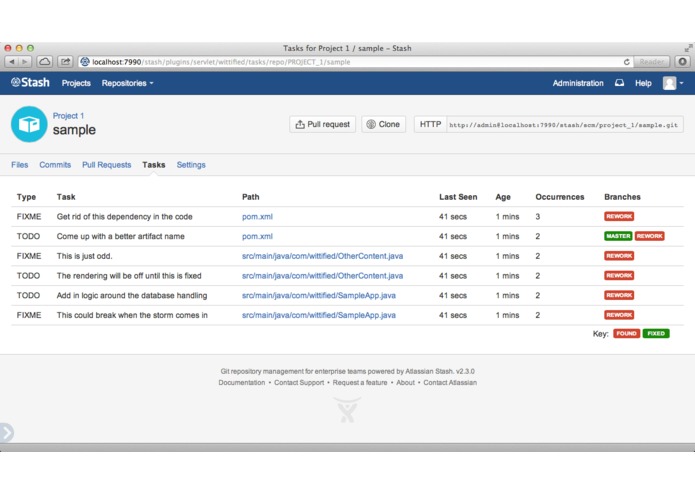Viewport: 695px width, 494px height.
Task: Click the MASTER branch badge
Action: [618, 236]
